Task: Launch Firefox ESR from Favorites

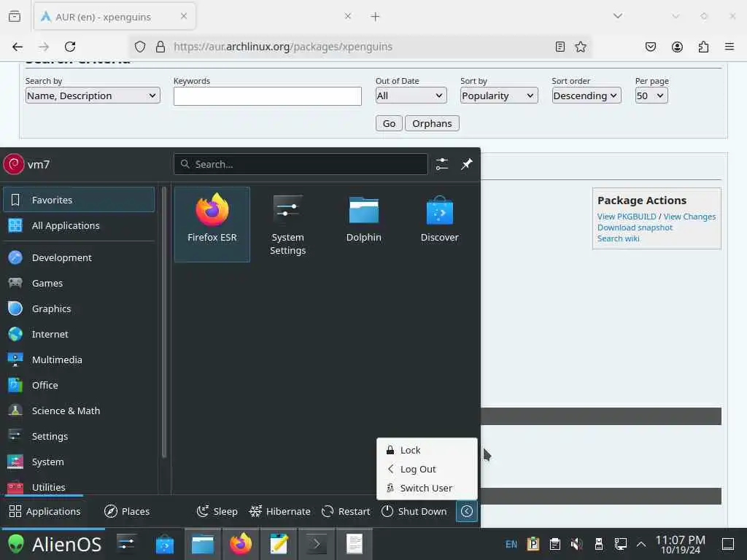Action: 212,225
